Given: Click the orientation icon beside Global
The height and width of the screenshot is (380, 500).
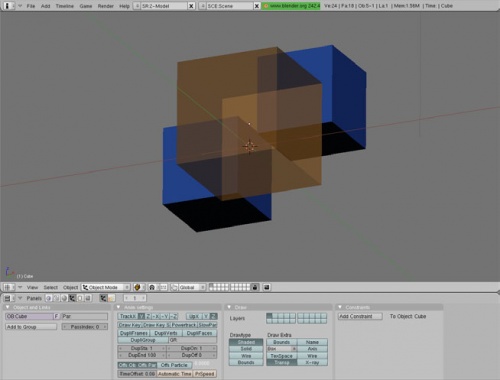Looking at the screenshot, I should (174, 287).
